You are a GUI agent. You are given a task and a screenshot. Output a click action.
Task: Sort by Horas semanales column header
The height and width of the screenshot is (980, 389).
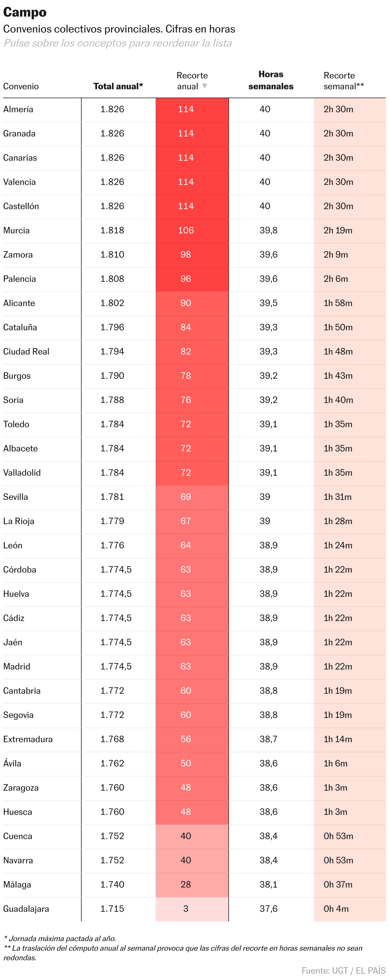point(271,80)
